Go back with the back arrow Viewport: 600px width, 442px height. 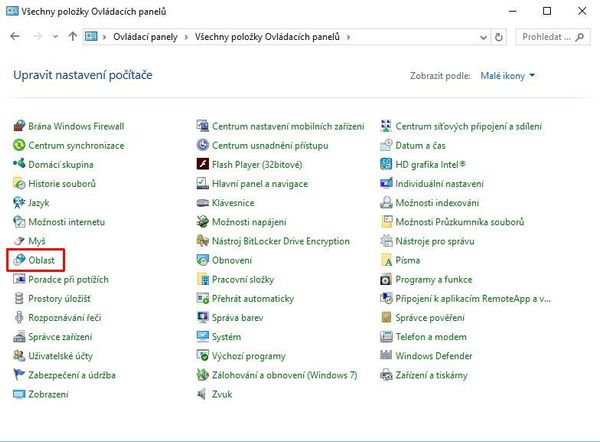pyautogui.click(x=15, y=36)
